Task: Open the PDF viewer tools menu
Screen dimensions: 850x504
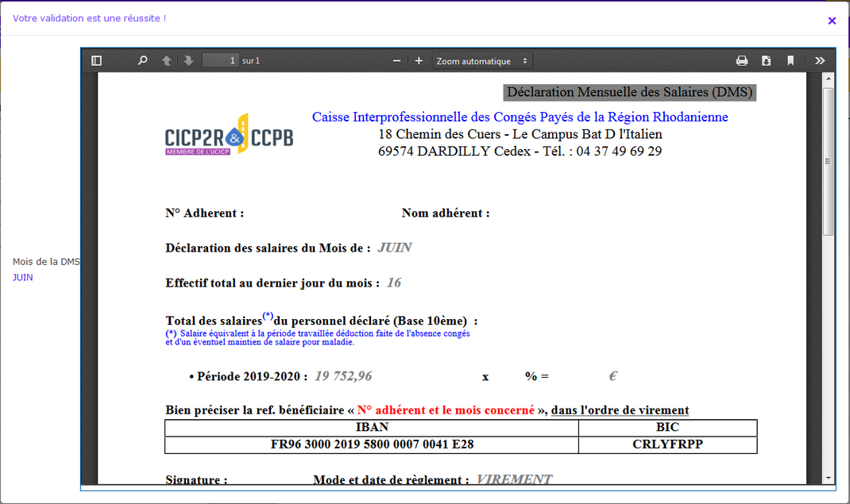Action: (820, 60)
